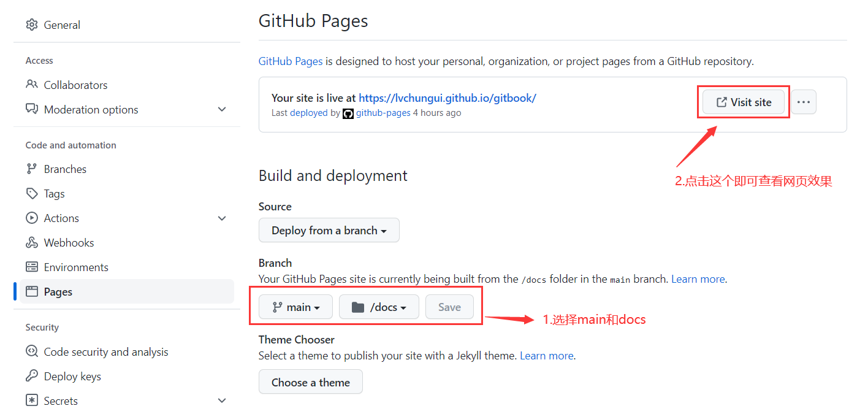This screenshot has height=414, width=868.
Task: Select the Pages sidebar item
Action: (127, 291)
